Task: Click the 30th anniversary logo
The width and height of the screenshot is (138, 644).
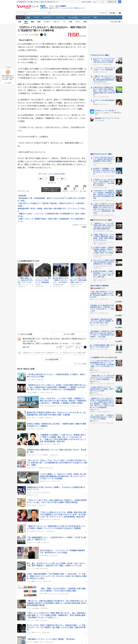Action: pos(44,7)
